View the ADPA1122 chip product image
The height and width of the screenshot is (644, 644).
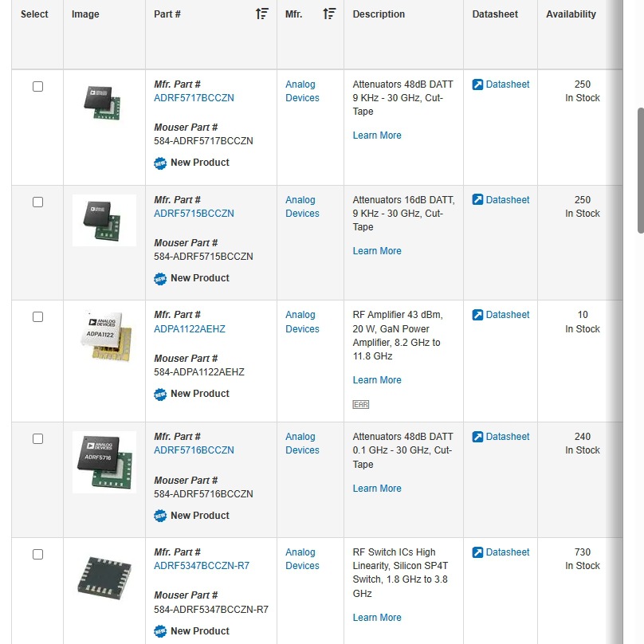pos(105,337)
